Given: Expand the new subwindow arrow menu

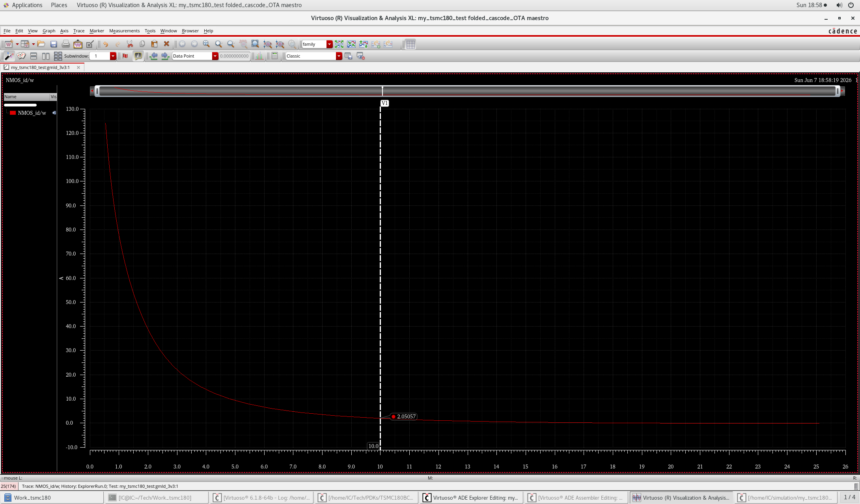Looking at the screenshot, I should coord(34,44).
